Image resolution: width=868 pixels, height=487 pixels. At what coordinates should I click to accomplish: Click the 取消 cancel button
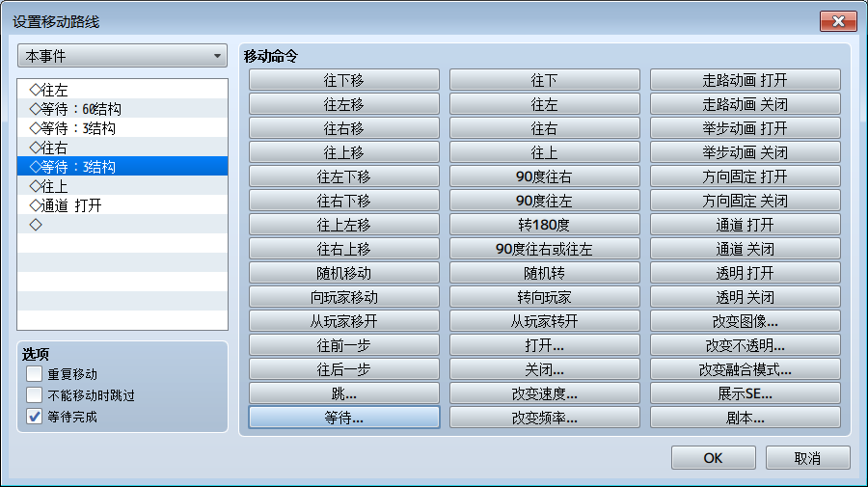coord(807,458)
